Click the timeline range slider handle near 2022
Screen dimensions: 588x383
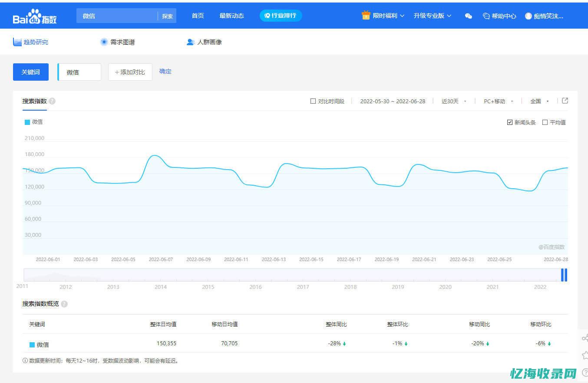coord(564,275)
